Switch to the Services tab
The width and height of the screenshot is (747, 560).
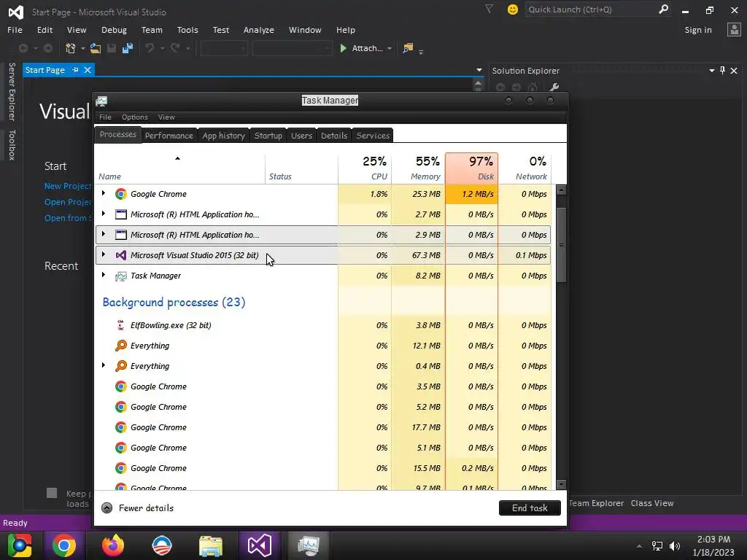click(x=373, y=136)
